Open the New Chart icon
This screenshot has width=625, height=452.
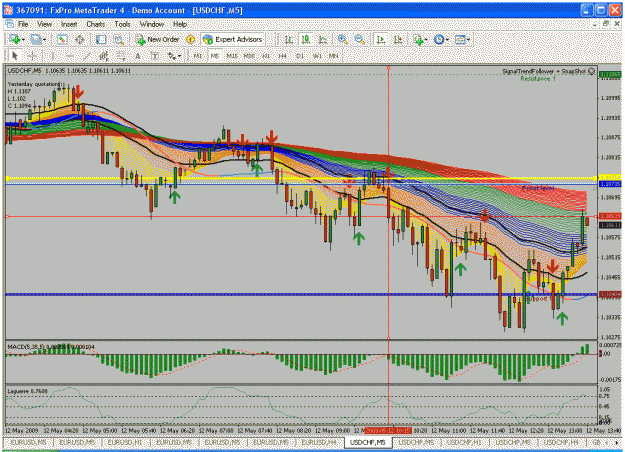tap(15, 39)
